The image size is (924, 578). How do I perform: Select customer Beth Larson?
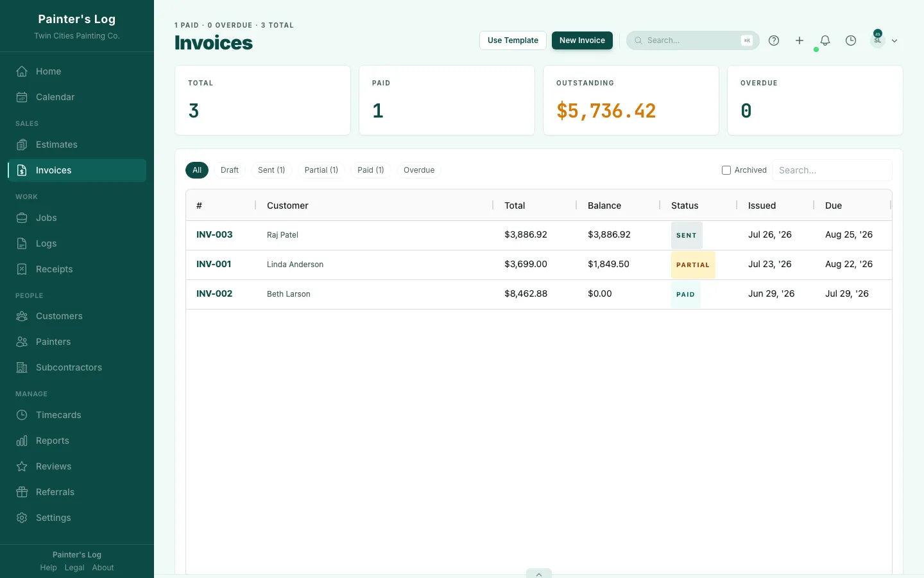289,294
